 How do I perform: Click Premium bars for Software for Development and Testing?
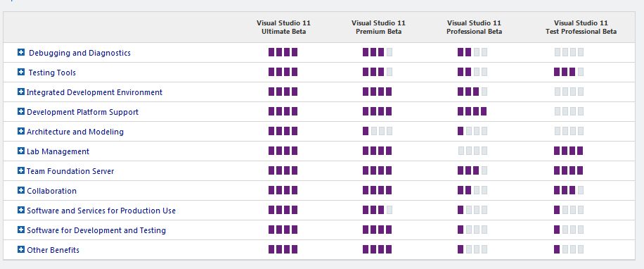coord(378,230)
